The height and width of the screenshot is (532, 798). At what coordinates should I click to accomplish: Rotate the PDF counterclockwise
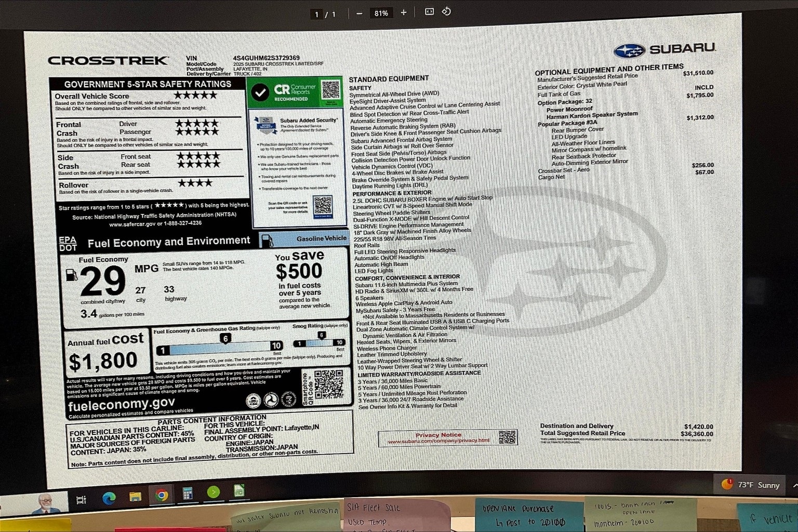coord(446,11)
